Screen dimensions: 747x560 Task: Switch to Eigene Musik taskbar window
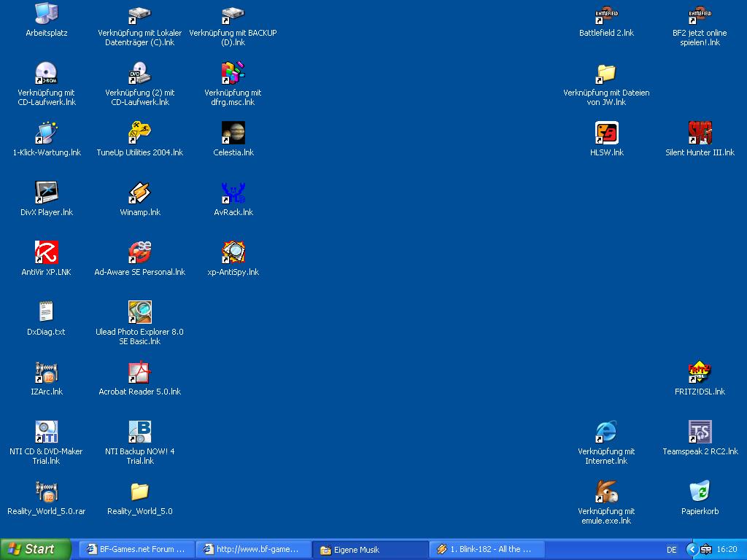coord(369,549)
